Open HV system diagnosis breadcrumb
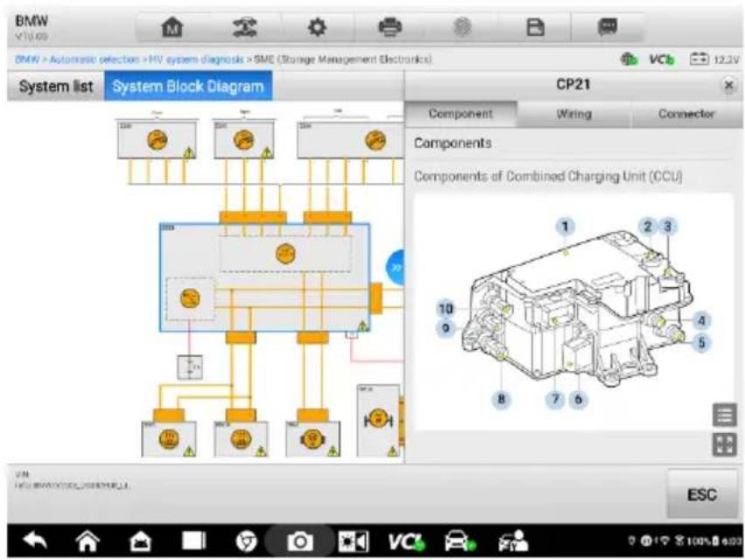Viewport: 745px width, 560px height. (196, 59)
